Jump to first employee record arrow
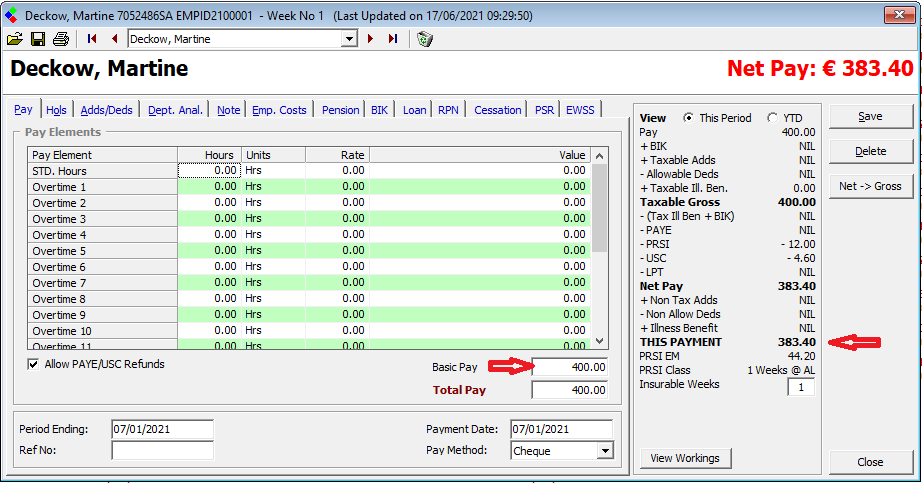 pyautogui.click(x=92, y=39)
